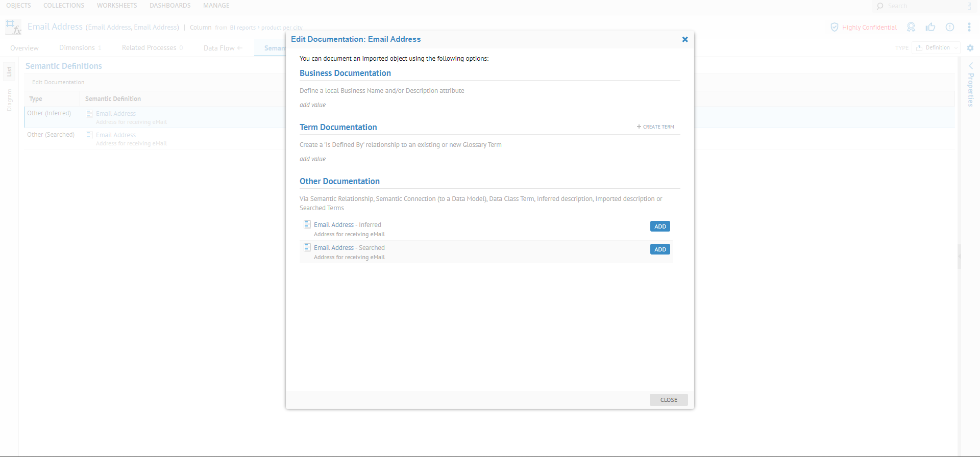Click the search magnifier icon

880,6
